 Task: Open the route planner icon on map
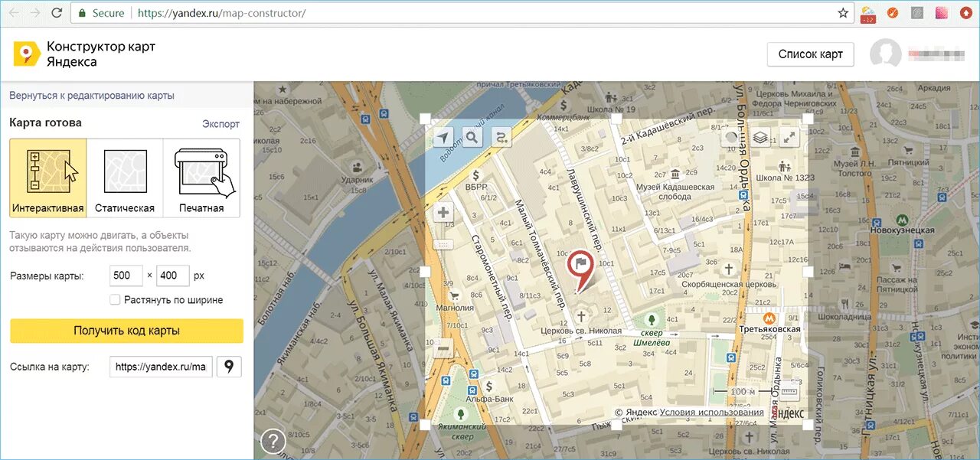click(x=501, y=137)
